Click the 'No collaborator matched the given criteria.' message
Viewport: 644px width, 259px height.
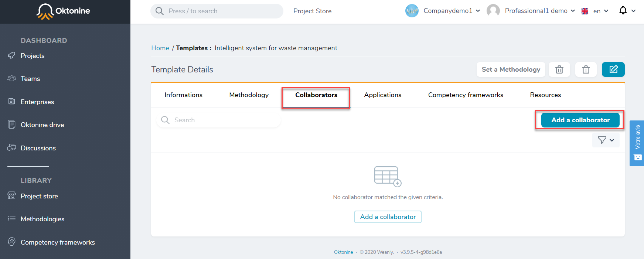point(388,197)
